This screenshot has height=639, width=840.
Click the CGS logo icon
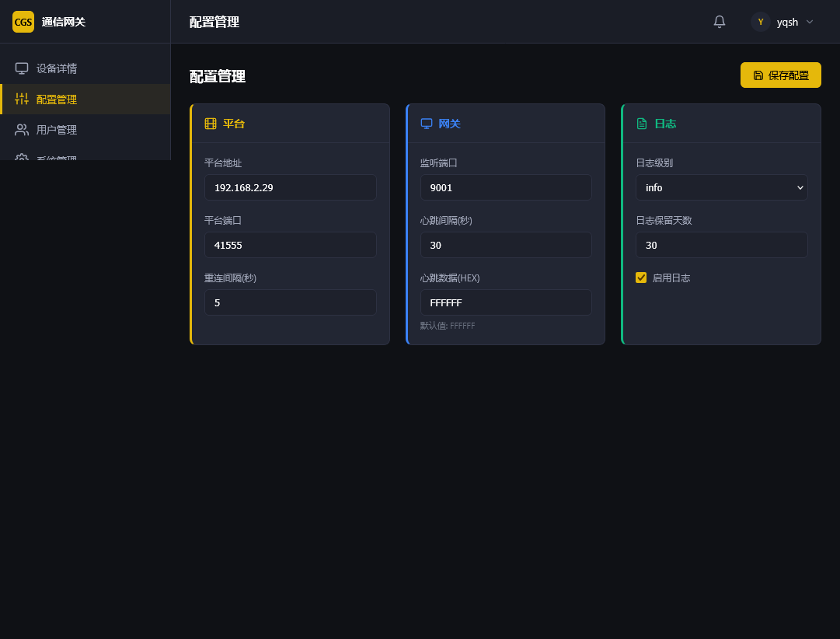click(23, 22)
